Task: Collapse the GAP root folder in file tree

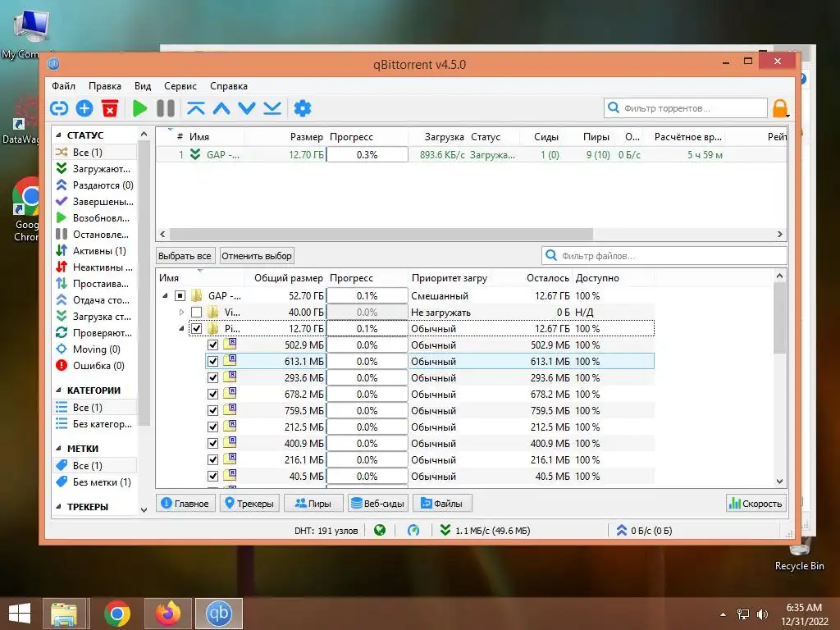Action: (165, 295)
